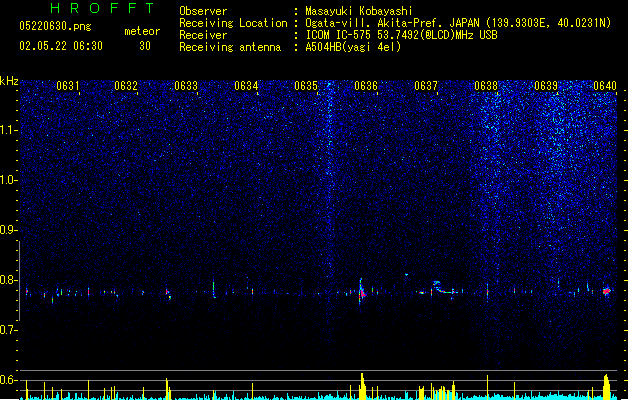
Task: Click the 0633 time marker
Action: (186, 86)
